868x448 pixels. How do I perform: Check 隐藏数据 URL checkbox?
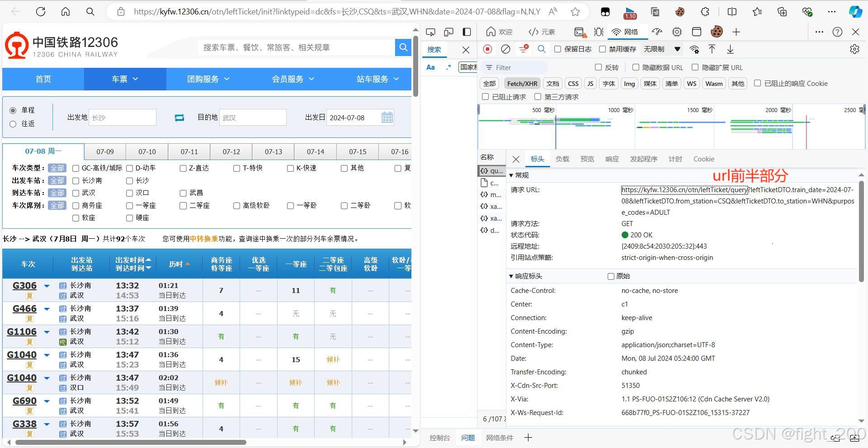(x=636, y=67)
